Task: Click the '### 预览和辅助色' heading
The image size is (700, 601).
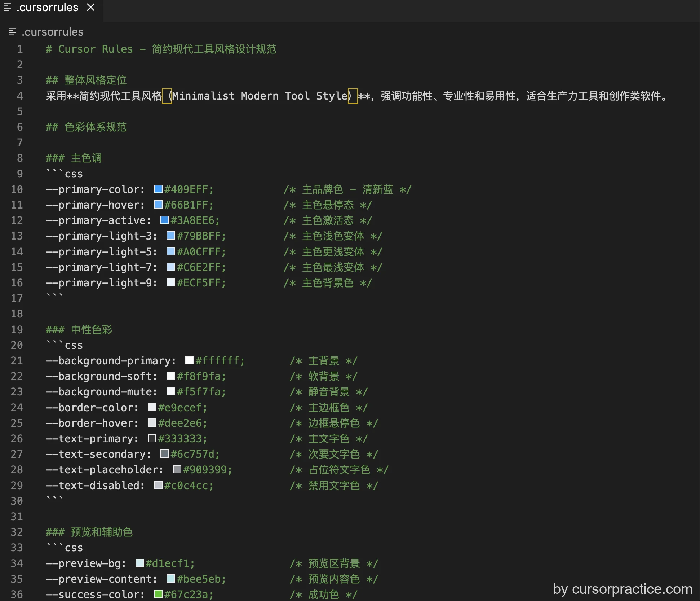Action: [89, 532]
